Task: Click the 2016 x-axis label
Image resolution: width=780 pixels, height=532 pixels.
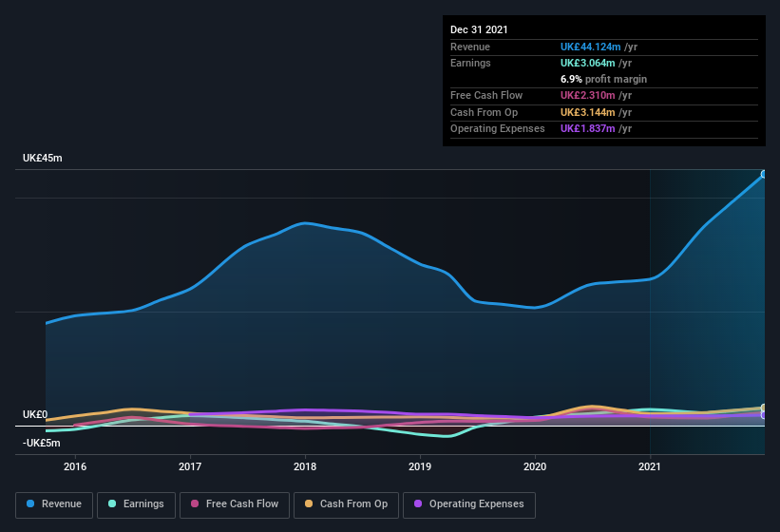Action: coord(75,466)
